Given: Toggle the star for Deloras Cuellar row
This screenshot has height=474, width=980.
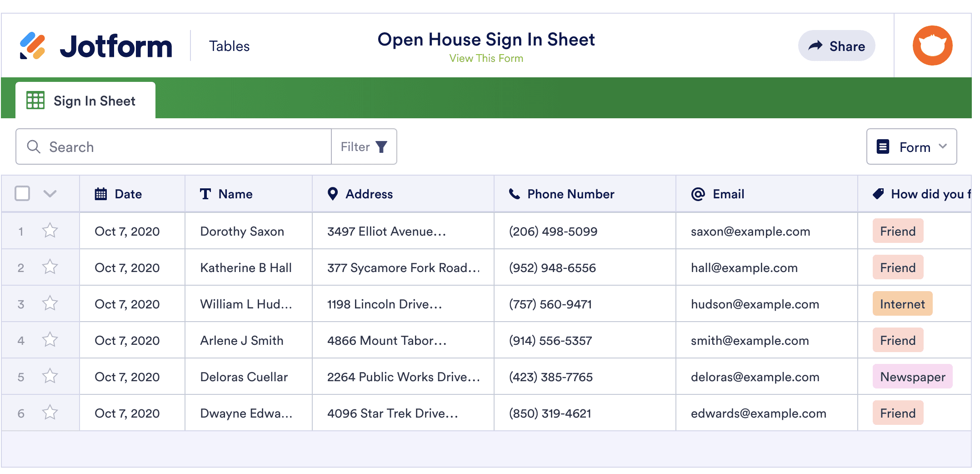Looking at the screenshot, I should pyautogui.click(x=50, y=376).
